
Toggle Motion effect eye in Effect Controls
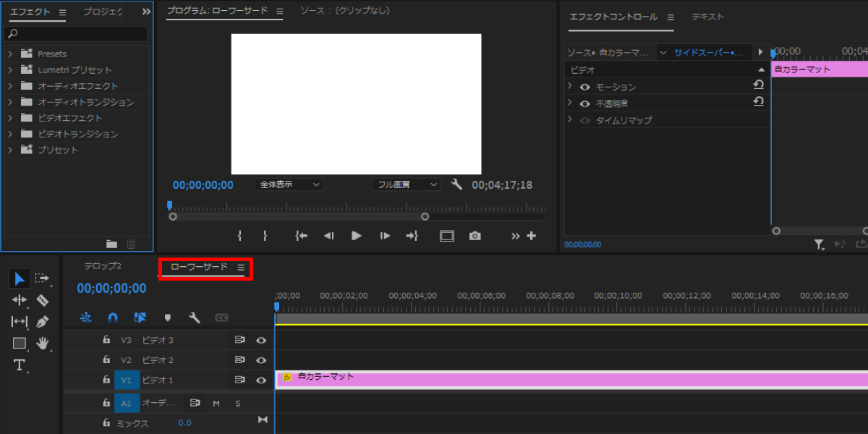pyautogui.click(x=584, y=87)
